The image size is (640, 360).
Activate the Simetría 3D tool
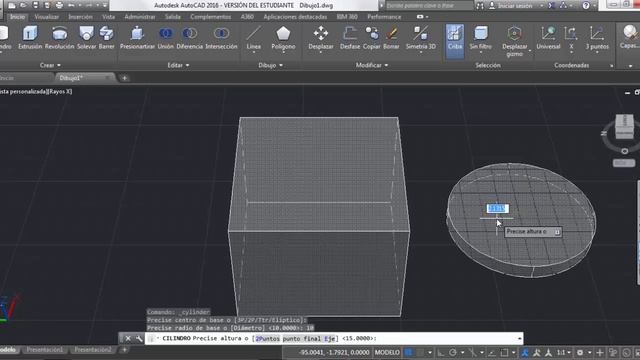click(x=421, y=38)
